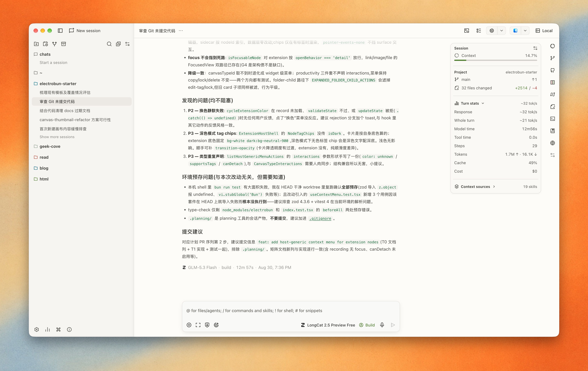
Task: Click the multi-select checkbox icon in sidebar
Action: point(118,44)
